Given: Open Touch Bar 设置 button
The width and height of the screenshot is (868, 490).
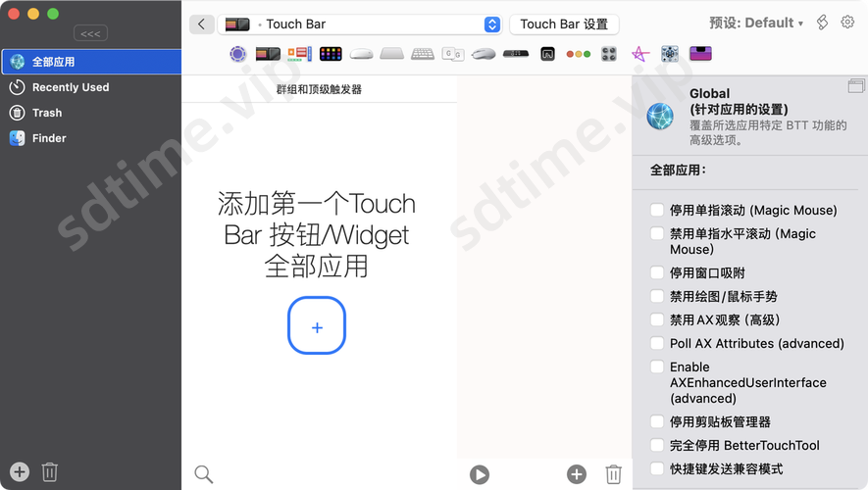Looking at the screenshot, I should coord(564,24).
